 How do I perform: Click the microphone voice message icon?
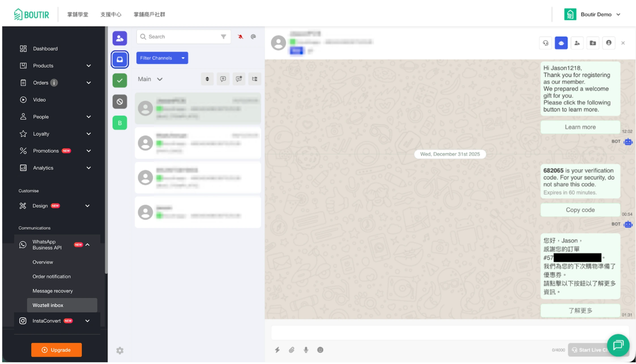pos(306,350)
